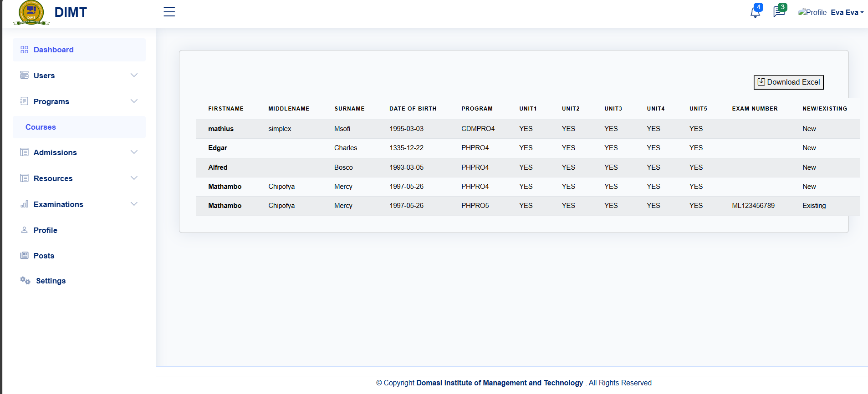
Task: Open the Courses submenu item
Action: coord(79,127)
